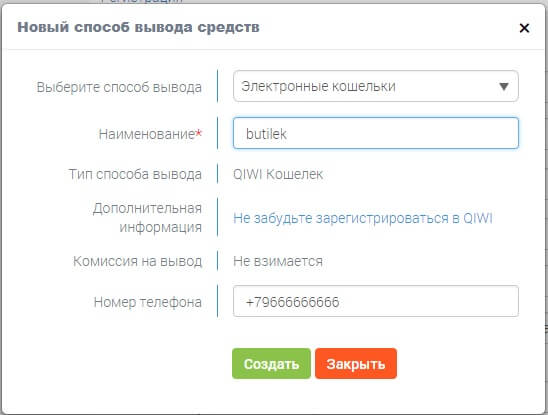This screenshot has height=415, width=548.
Task: Focus the Наименование field containing butilek
Action: coord(376,133)
